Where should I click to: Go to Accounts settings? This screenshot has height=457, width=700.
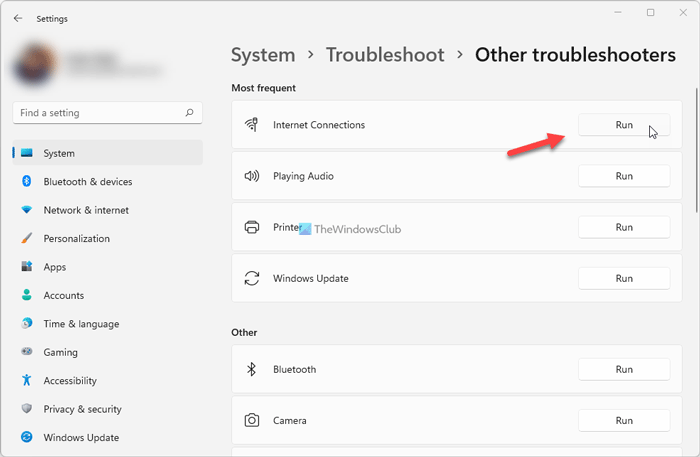[x=63, y=296]
